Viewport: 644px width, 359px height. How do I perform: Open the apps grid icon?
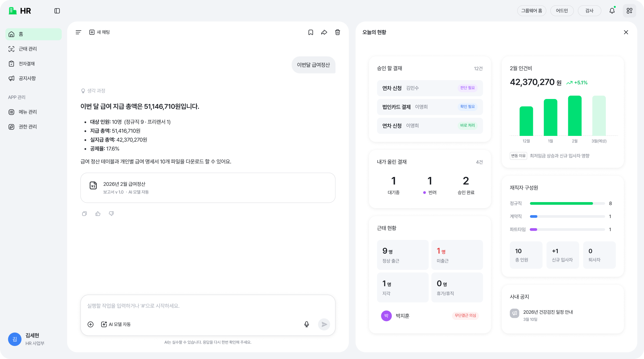click(629, 11)
